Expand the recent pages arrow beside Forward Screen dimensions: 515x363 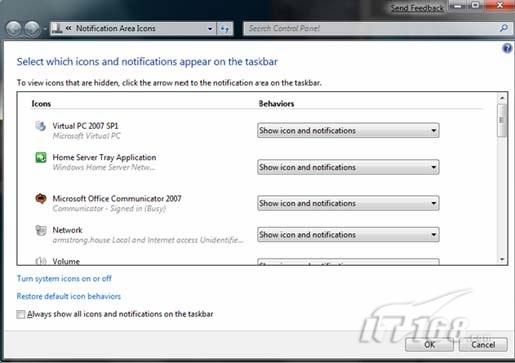[x=45, y=29]
